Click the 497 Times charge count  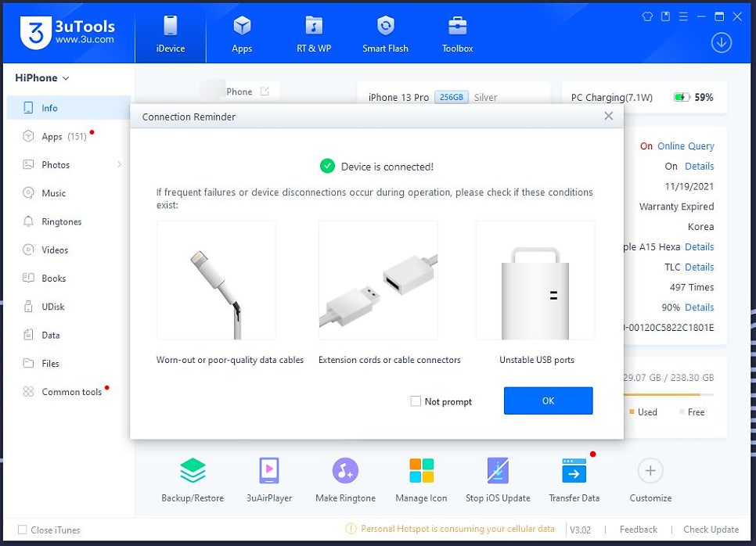pos(691,287)
